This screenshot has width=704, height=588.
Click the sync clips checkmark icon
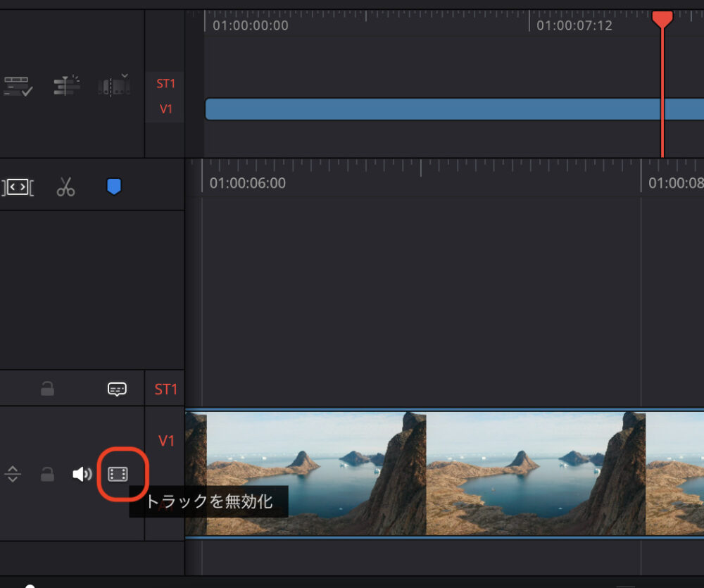18,85
